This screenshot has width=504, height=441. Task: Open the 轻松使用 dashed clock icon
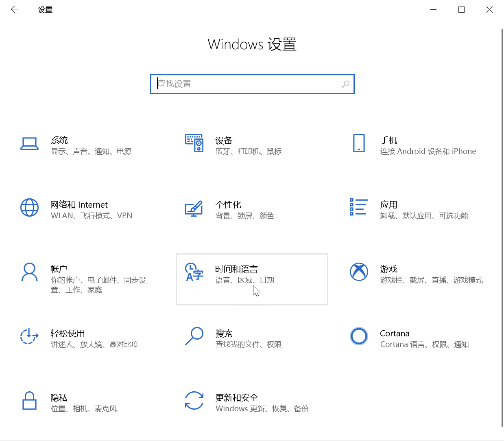point(29,336)
